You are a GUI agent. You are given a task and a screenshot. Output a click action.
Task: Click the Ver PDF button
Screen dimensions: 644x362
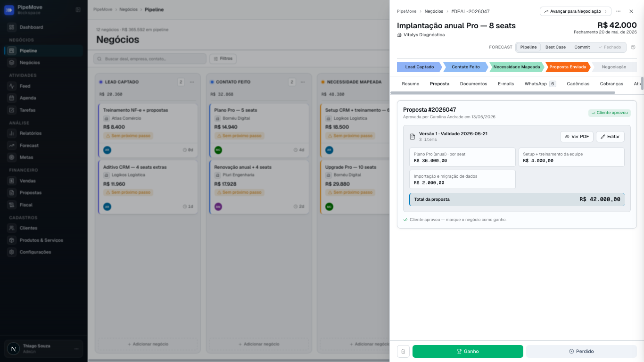[577, 137]
